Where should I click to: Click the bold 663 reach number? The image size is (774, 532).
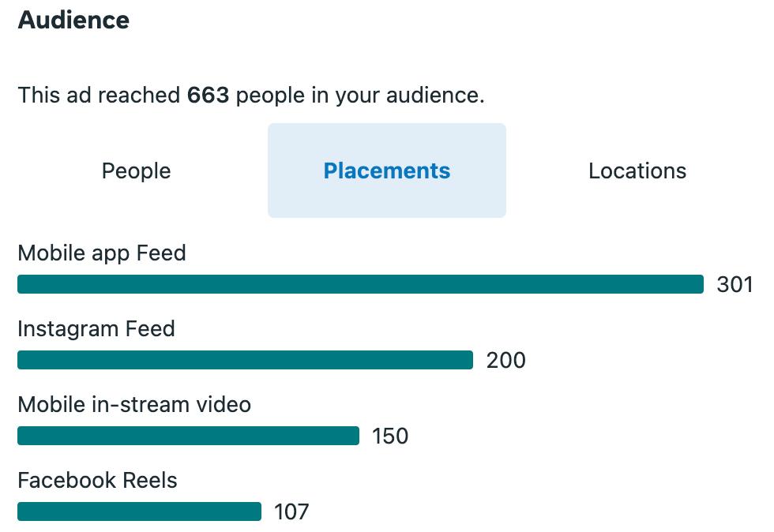pyautogui.click(x=208, y=96)
